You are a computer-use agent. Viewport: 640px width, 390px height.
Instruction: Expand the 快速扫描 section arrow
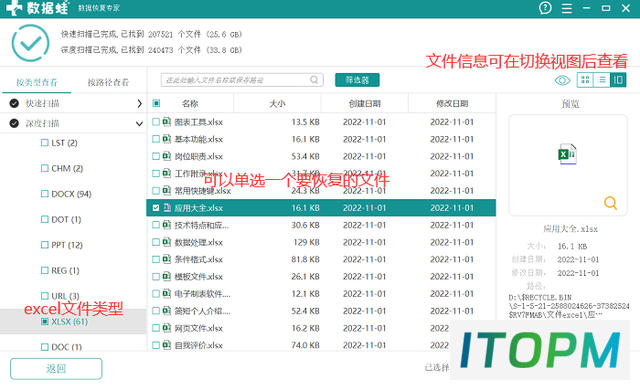click(139, 104)
